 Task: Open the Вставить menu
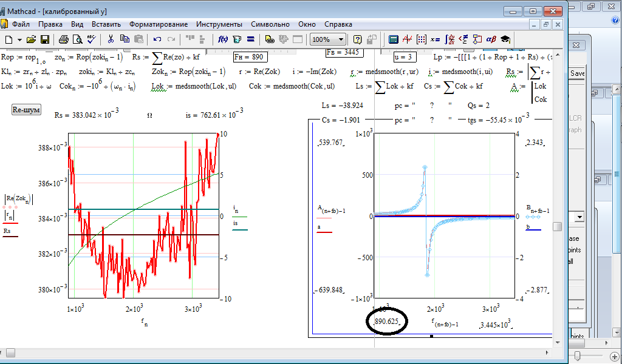tap(106, 24)
